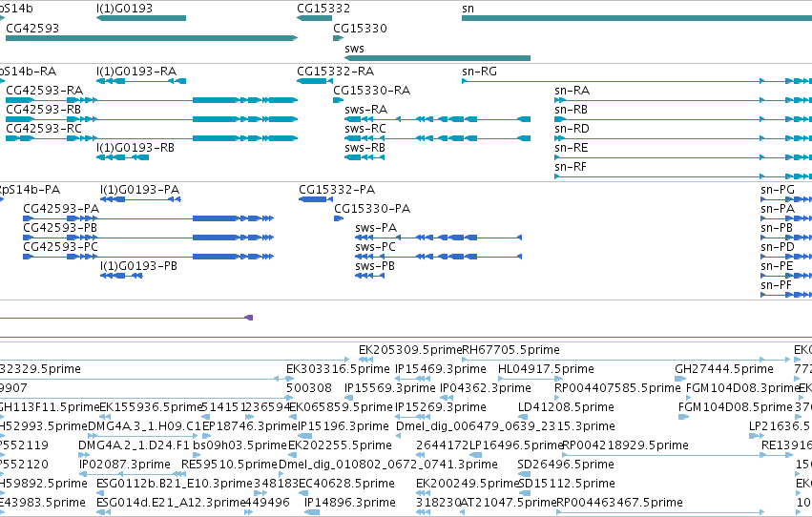Choose transcript CG42593-RC label
The height and width of the screenshot is (517, 812).
(x=44, y=129)
